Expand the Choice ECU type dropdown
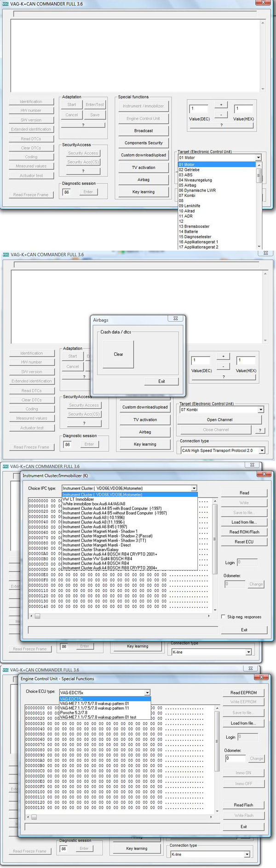 pos(147,693)
